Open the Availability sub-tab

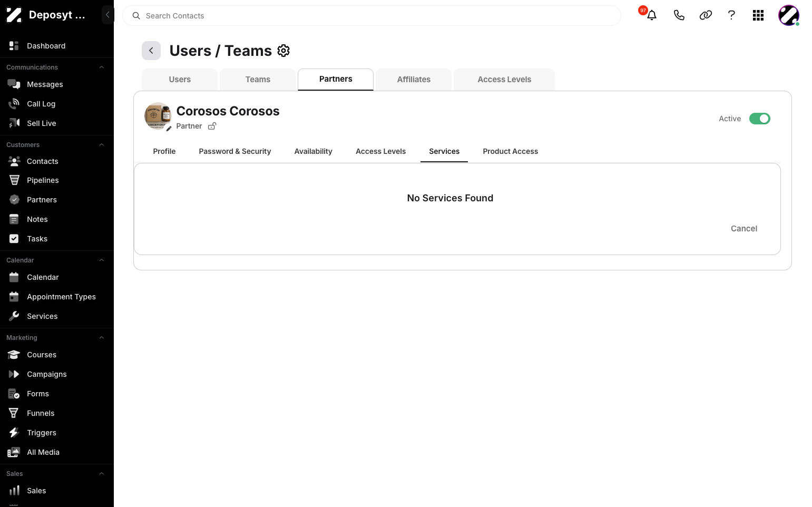click(314, 151)
